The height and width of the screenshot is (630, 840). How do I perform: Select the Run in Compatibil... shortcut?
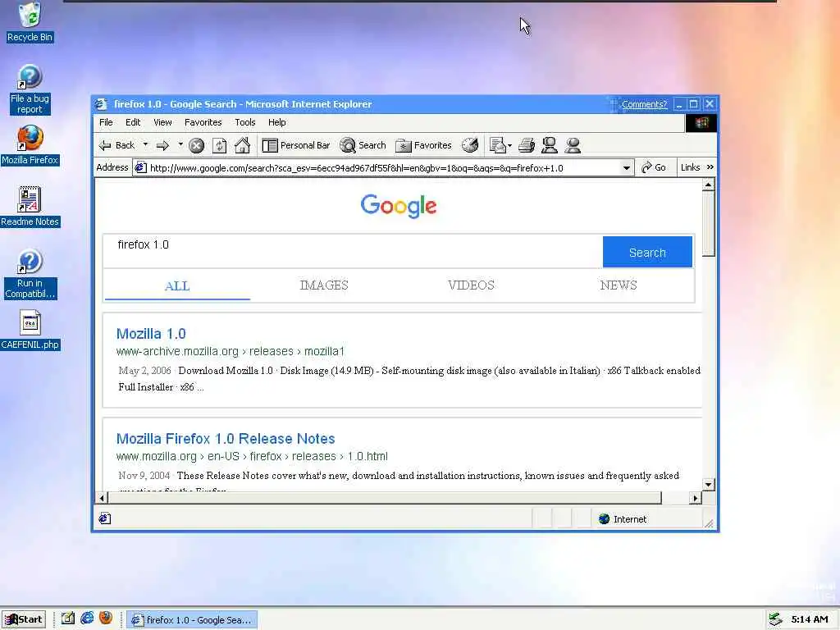coord(30,274)
